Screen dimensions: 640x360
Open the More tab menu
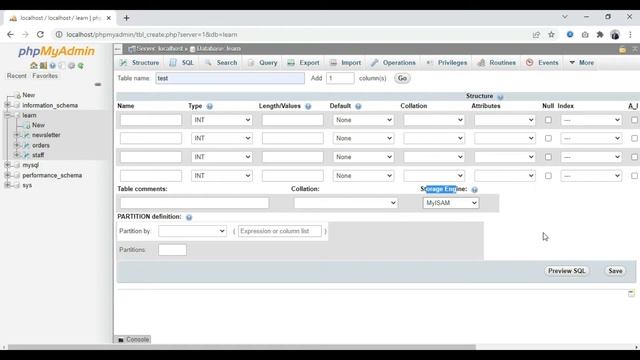[x=582, y=63]
